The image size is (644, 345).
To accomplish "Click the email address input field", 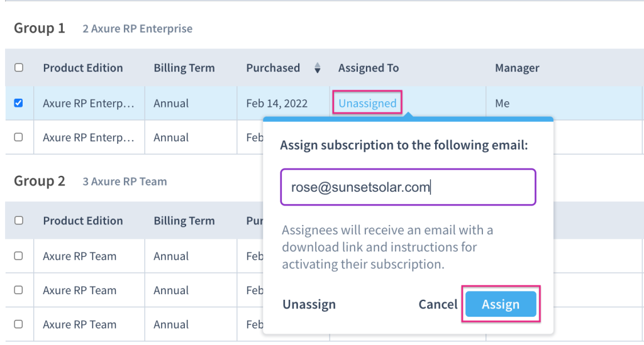I will (408, 187).
